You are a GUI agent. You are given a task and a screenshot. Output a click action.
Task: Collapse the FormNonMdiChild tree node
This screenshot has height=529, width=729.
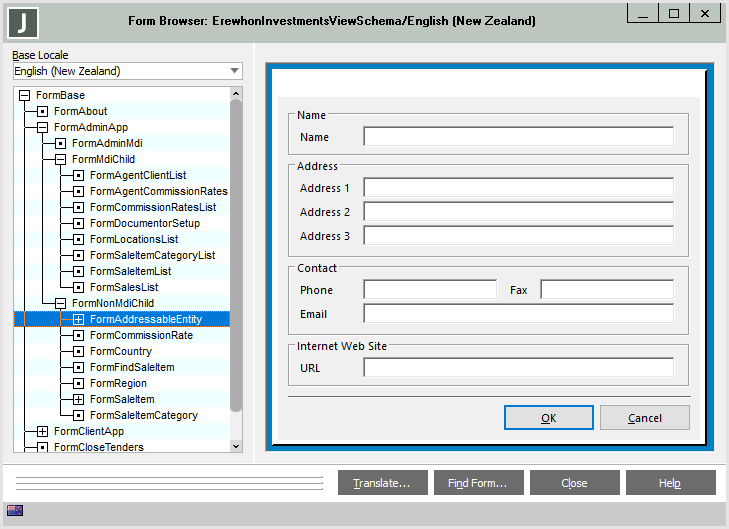point(60,303)
